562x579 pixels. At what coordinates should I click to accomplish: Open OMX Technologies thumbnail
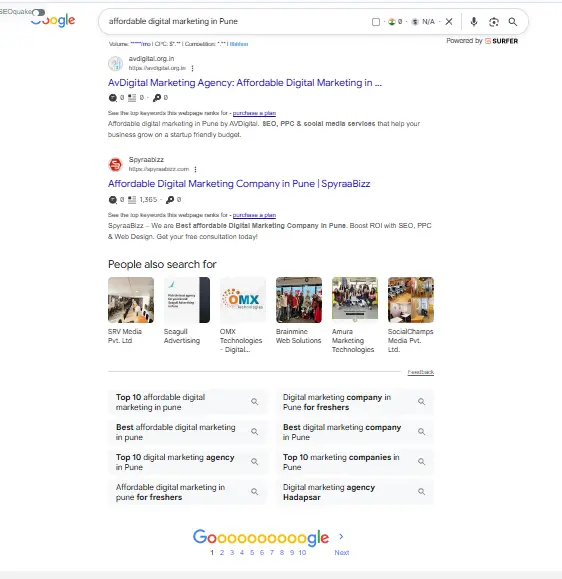[x=243, y=300]
